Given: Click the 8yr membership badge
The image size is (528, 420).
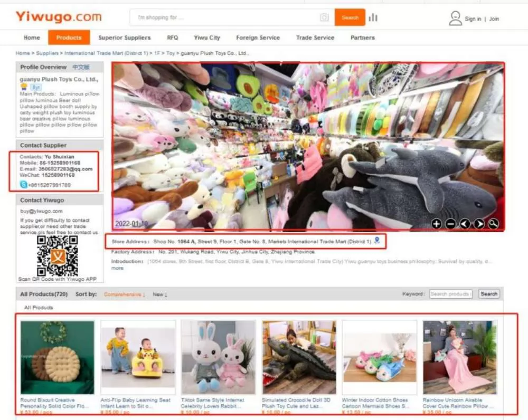Looking at the screenshot, I should tap(36, 87).
